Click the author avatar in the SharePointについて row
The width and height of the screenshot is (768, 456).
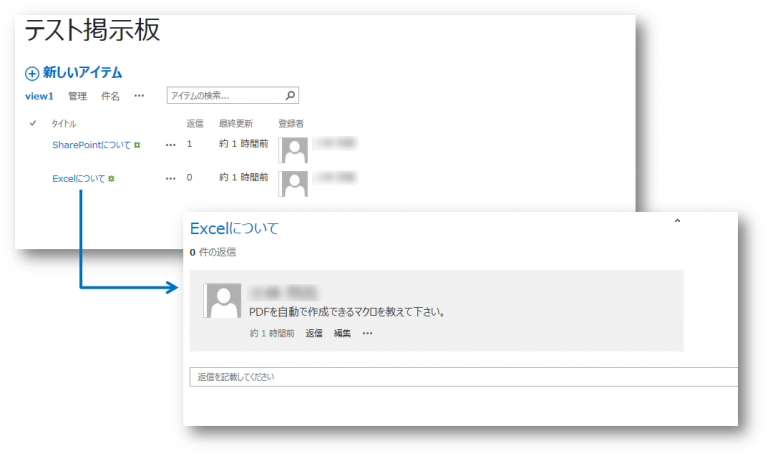point(294,150)
